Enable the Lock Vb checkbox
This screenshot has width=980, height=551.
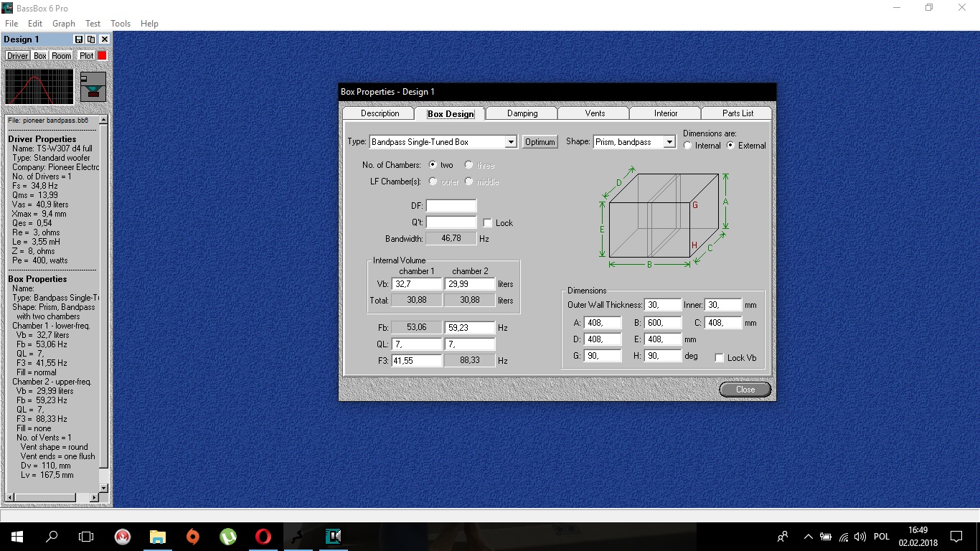tap(720, 358)
